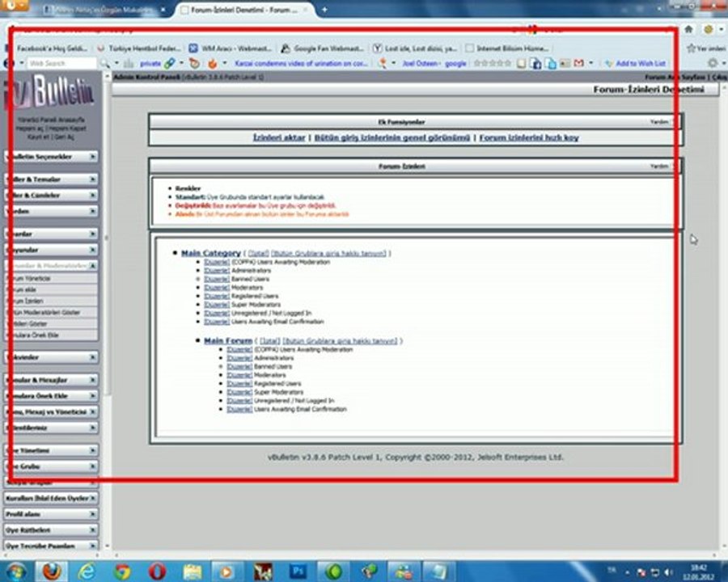The width and height of the screenshot is (728, 582).
Task: Open Forum ekle sidebar menu item
Action: pos(51,289)
